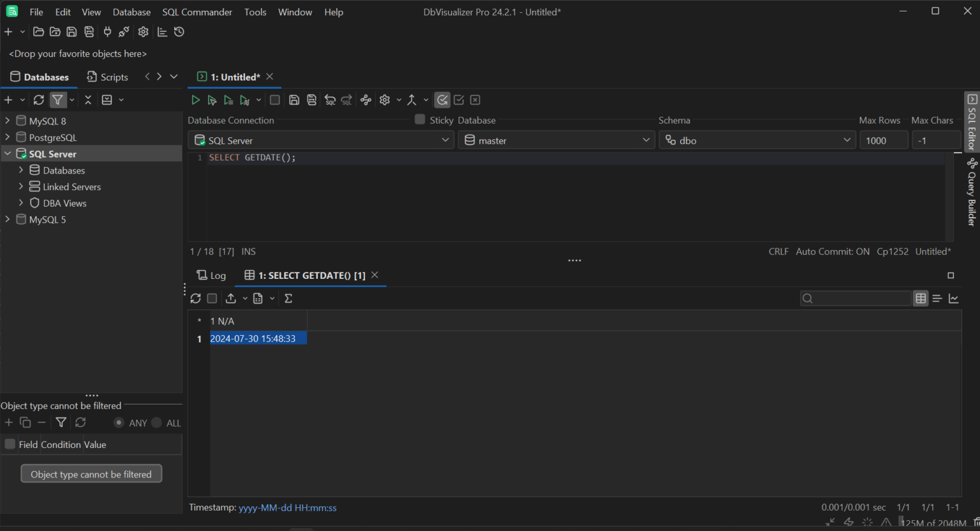This screenshot has height=531, width=980.
Task: Reload the result set with the refresh icon
Action: coord(195,298)
